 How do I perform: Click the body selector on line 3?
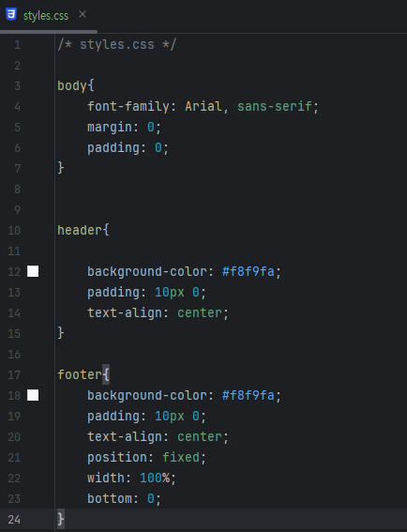(72, 86)
